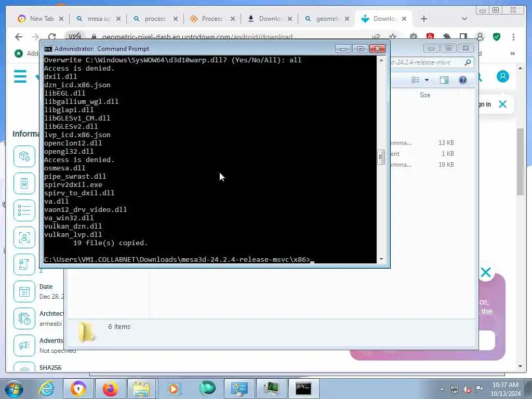This screenshot has width=532, height=399.
Task: Click the webpage vertical scrollbar thumb
Action: [521, 162]
